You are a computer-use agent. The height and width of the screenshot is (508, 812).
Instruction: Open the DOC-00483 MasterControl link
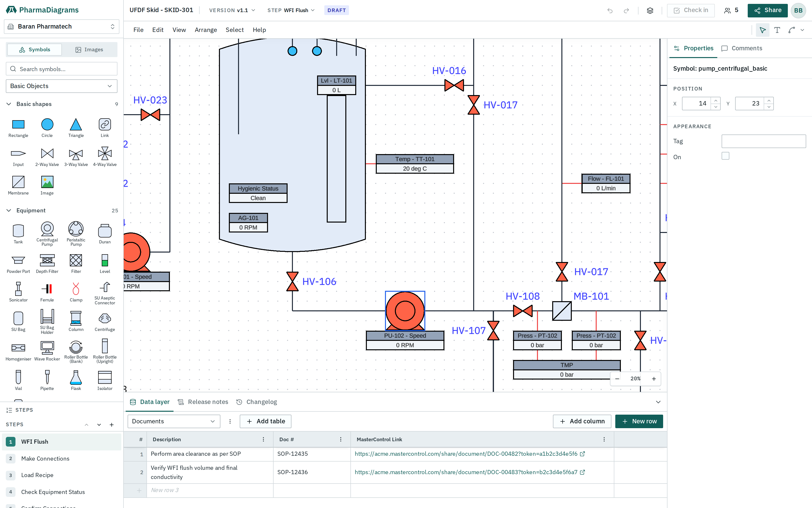click(x=466, y=472)
